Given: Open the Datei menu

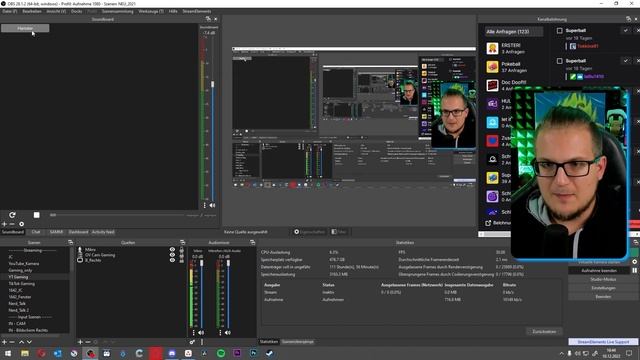Looking at the screenshot, I should (x=10, y=11).
